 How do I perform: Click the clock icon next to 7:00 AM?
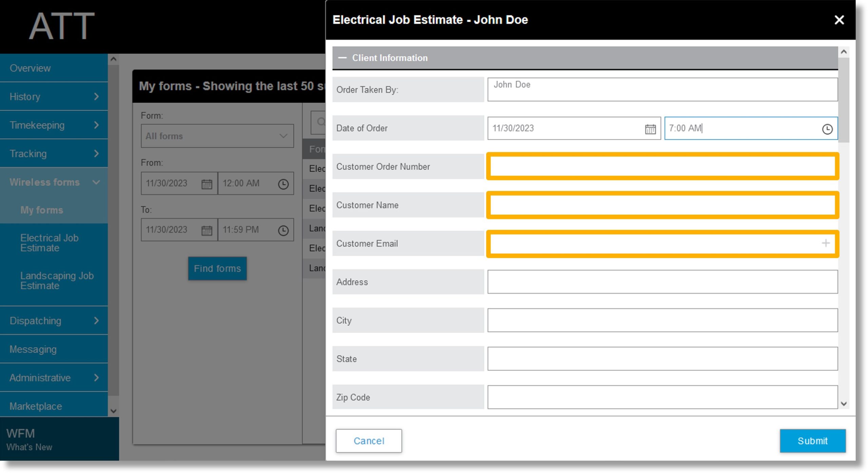click(x=827, y=128)
